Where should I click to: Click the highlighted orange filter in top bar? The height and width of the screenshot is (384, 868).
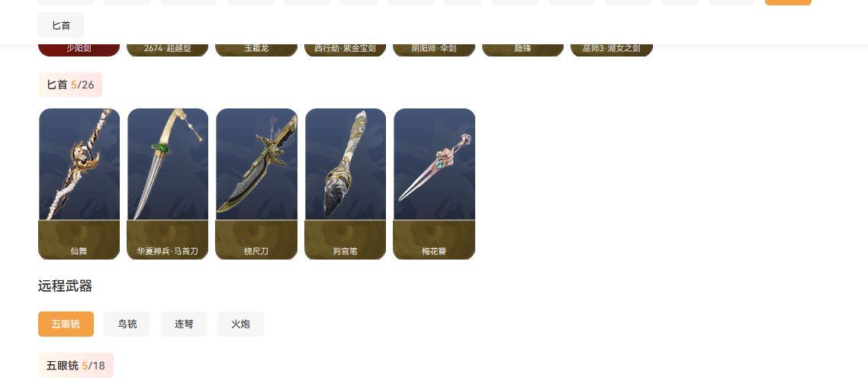point(788,2)
